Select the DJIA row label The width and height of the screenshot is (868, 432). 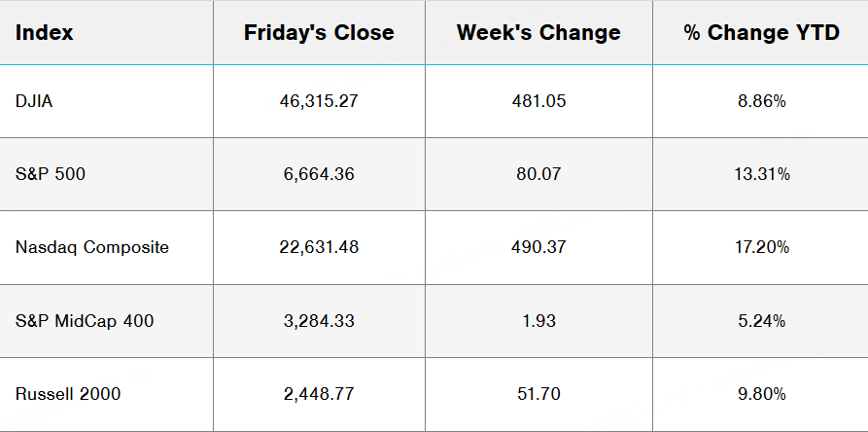34,101
